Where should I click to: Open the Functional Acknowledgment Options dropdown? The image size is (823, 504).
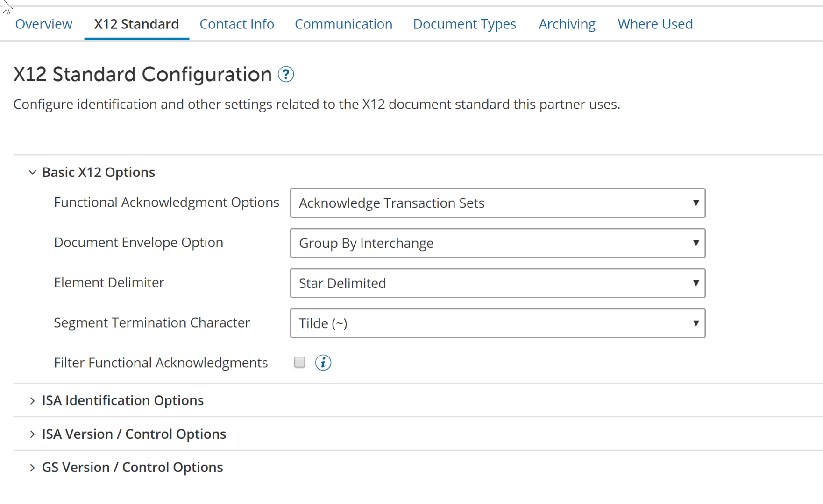coord(497,203)
